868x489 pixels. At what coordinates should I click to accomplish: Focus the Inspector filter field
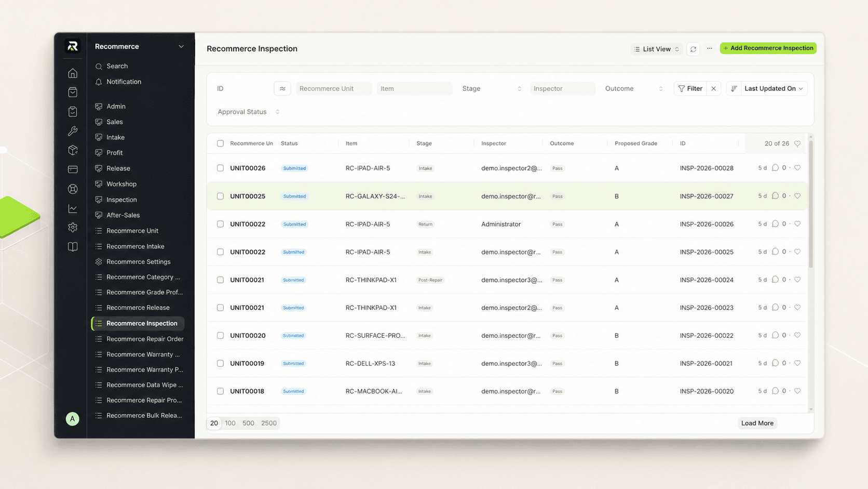coord(562,88)
